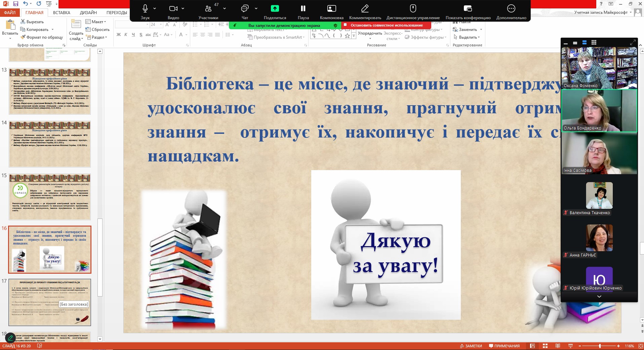This screenshot has height=350, width=644.
Task: Expand the Макет layout dropdown
Action: tap(96, 22)
